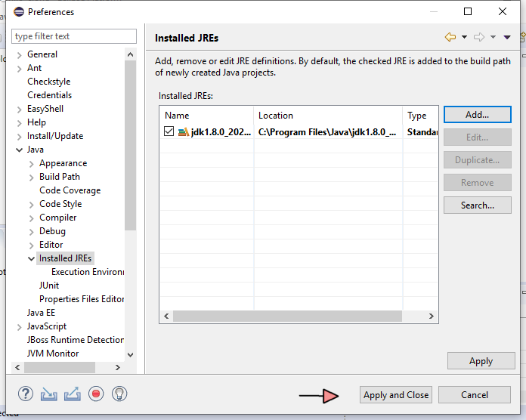The width and height of the screenshot is (526, 420).
Task: Expand the Help tree node
Action: [x=19, y=123]
